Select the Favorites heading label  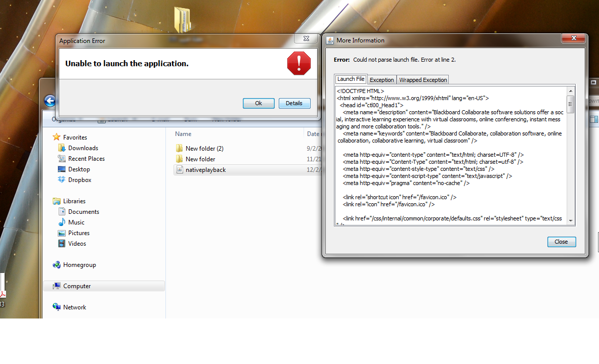[x=75, y=138]
